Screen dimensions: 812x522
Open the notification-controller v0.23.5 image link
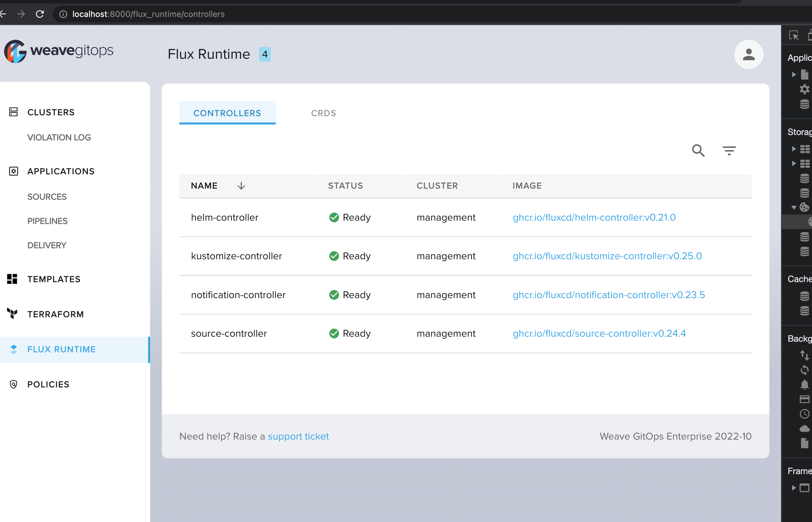click(608, 295)
